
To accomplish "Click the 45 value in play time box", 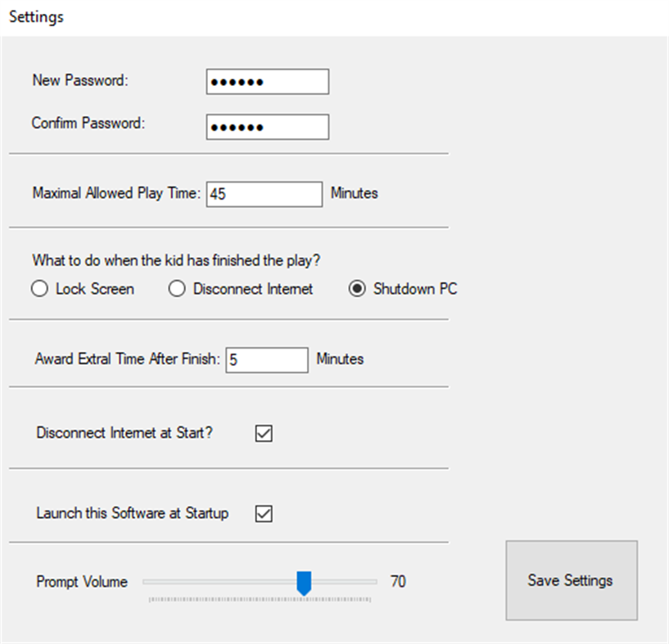I will [219, 194].
